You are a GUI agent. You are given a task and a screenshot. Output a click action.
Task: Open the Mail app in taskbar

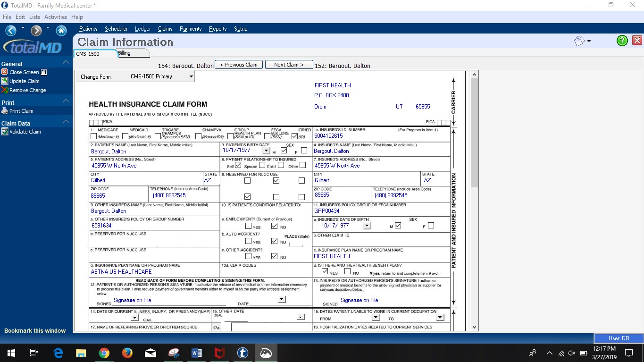click(151, 353)
